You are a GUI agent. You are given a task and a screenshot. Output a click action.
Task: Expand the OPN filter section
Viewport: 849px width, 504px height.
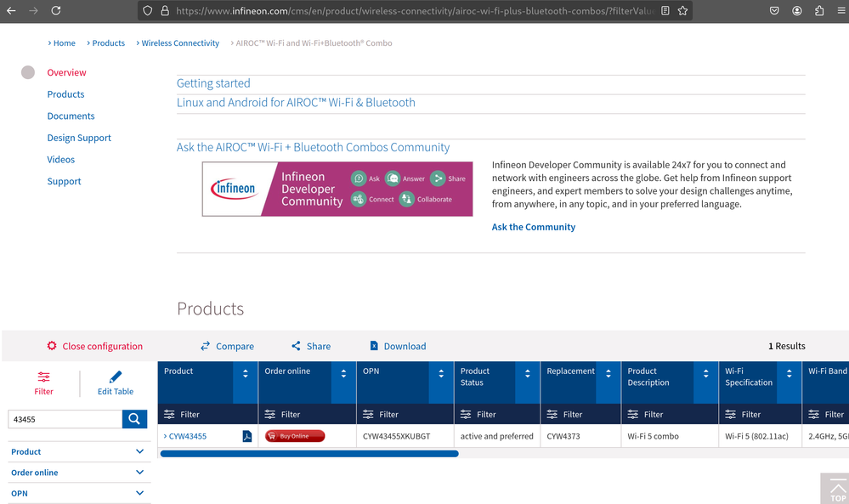pos(139,493)
